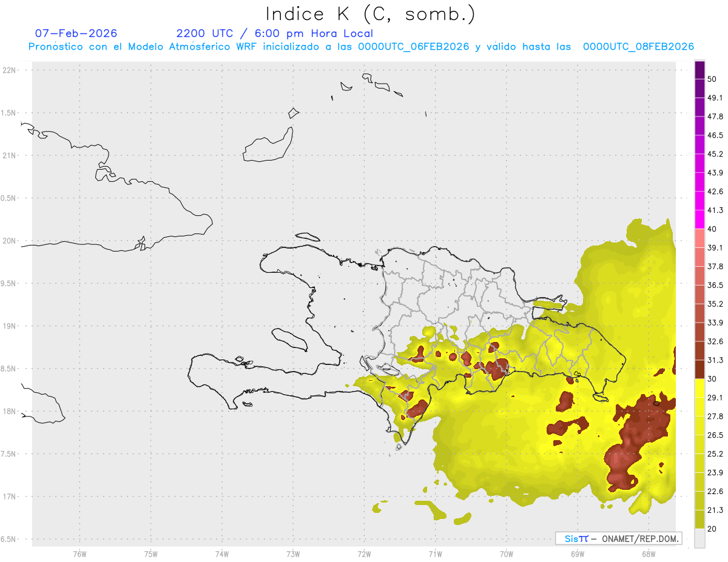The image size is (728, 562).
Task: Select colorbar label "22.6"
Action: point(715,492)
